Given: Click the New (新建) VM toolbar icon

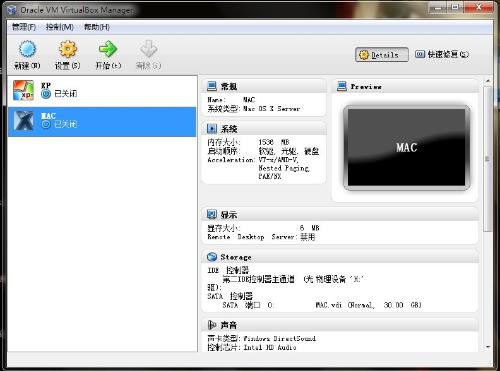Looking at the screenshot, I should (27, 49).
